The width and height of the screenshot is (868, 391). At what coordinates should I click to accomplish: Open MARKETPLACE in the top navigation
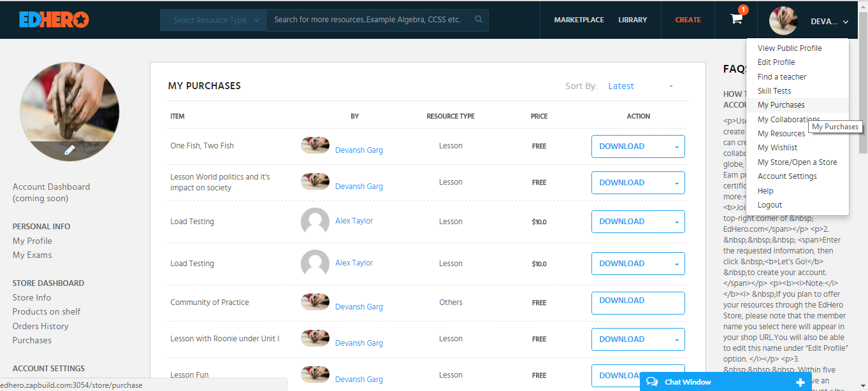coord(579,20)
